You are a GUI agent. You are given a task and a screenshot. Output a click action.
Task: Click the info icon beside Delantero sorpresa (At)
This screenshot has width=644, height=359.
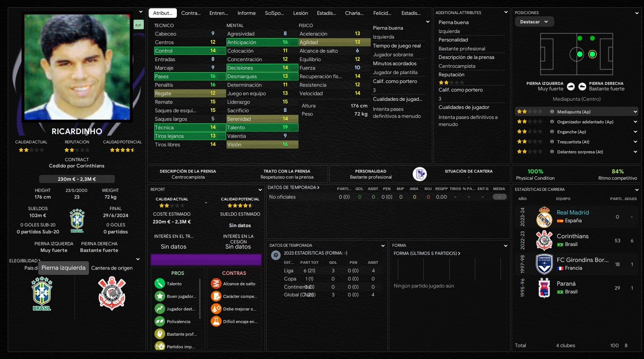pos(552,152)
